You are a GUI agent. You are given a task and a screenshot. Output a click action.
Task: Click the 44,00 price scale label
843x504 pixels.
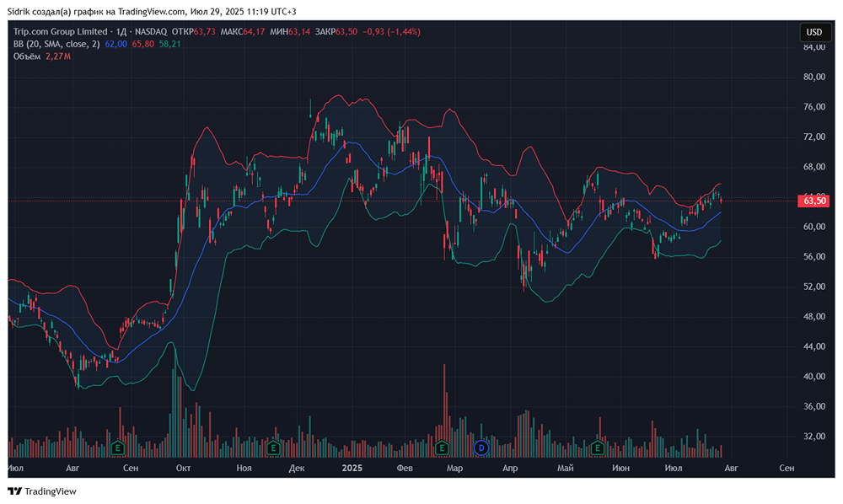point(814,346)
